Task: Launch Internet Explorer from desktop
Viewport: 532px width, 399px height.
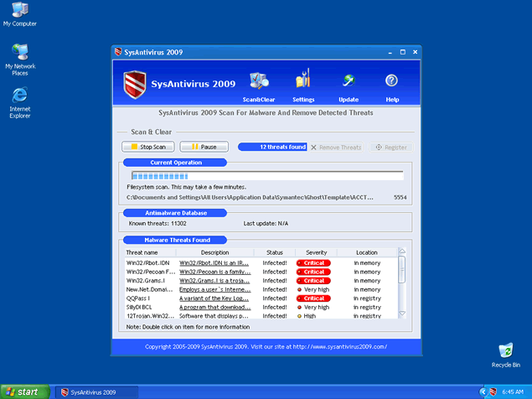Action: coord(19,96)
